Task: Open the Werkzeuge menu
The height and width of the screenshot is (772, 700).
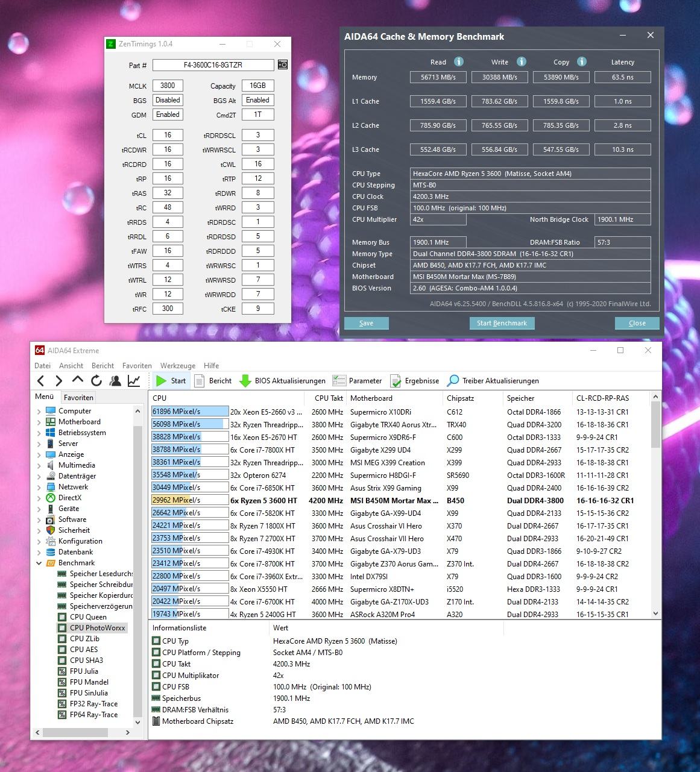Action: pos(178,365)
